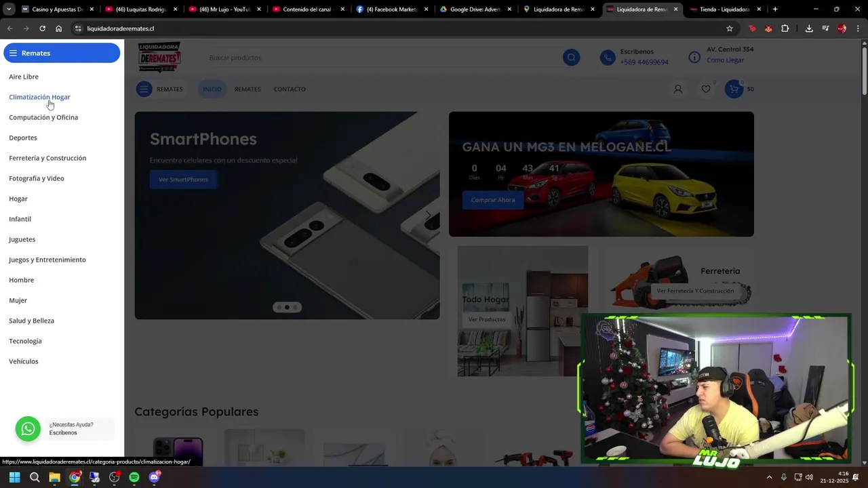Open Ferretería y Construcción category in sidebar

47,158
